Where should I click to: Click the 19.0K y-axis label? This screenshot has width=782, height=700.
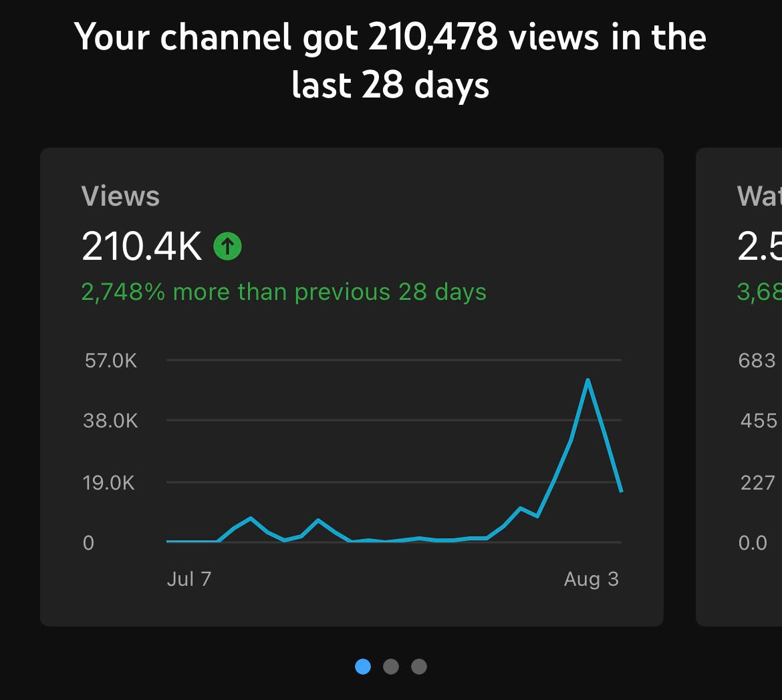coord(110,482)
